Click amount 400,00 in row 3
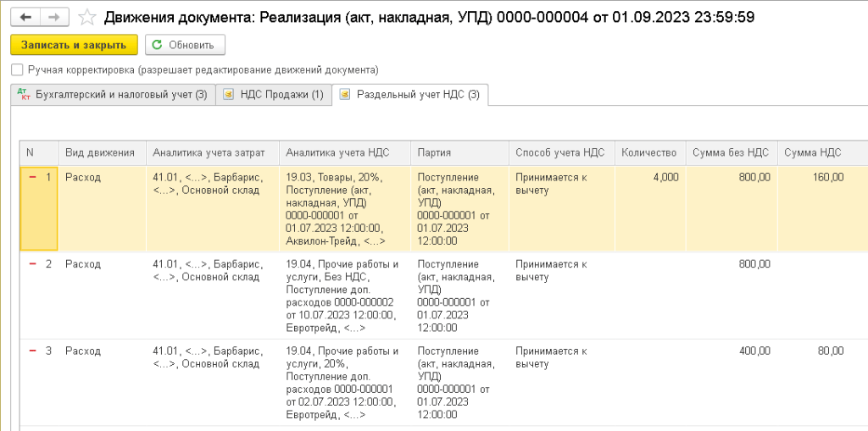 pos(754,351)
